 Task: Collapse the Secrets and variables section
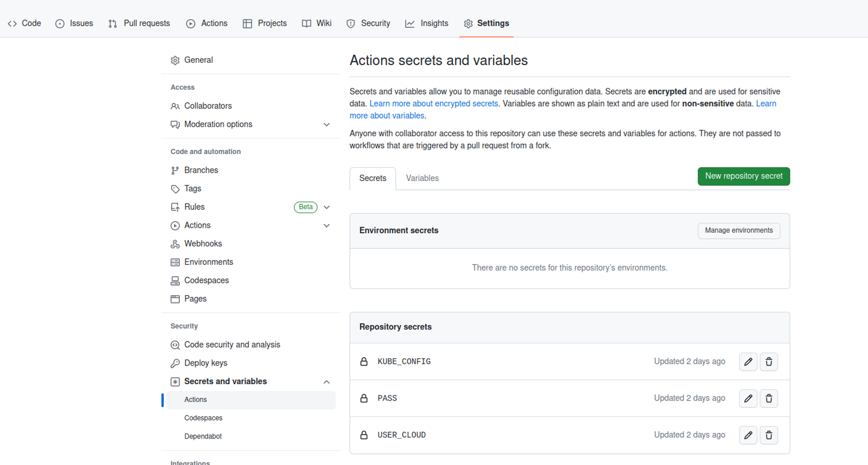(326, 382)
